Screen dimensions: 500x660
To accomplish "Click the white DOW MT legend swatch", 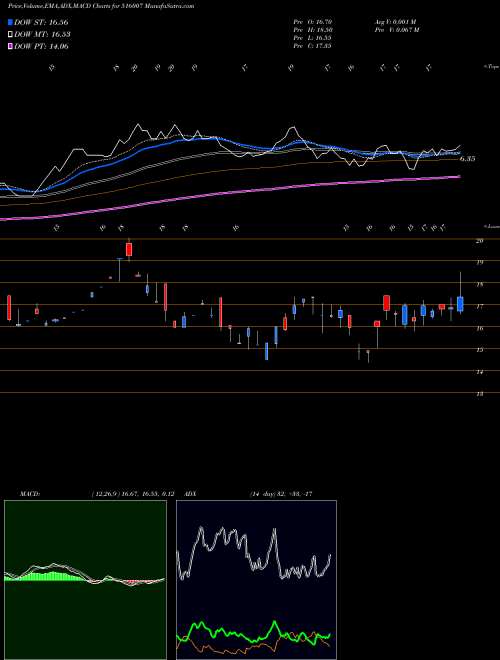I will coord(10,35).
